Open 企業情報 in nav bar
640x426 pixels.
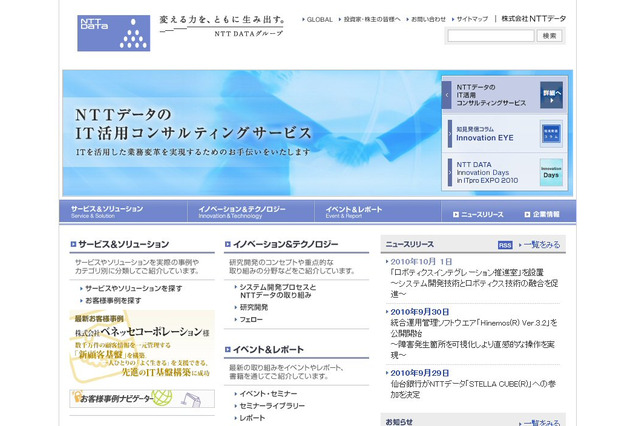pos(542,215)
